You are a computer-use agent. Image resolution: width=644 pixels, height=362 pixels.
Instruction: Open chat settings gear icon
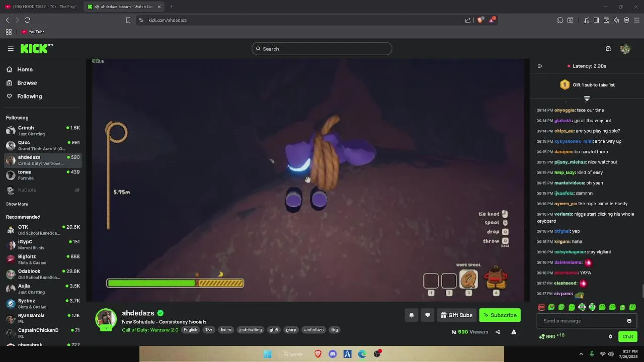click(x=610, y=336)
